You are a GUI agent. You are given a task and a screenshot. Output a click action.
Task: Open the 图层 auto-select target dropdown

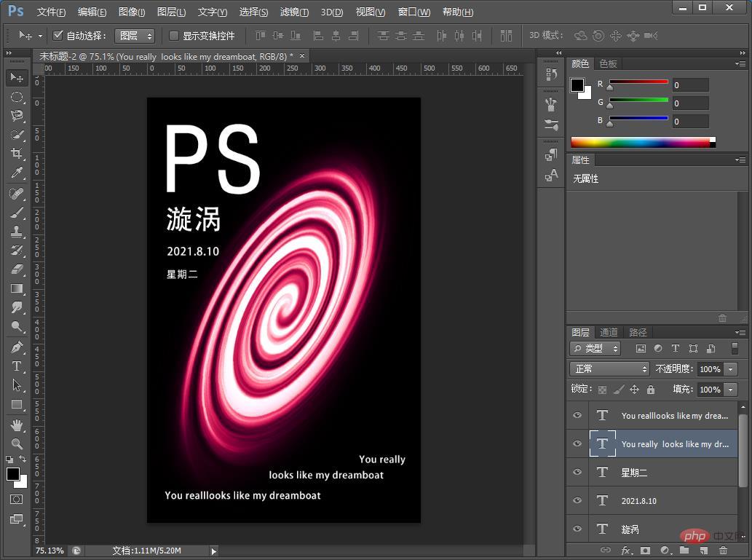(135, 36)
